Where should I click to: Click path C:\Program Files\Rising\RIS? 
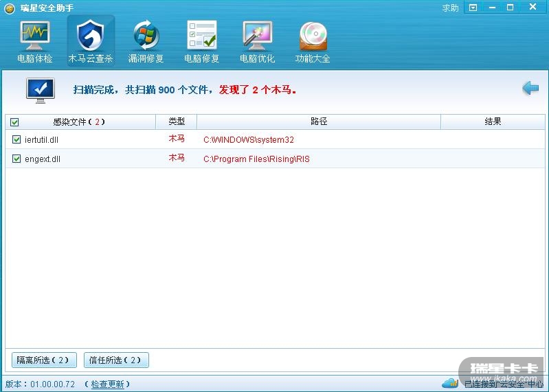point(257,159)
